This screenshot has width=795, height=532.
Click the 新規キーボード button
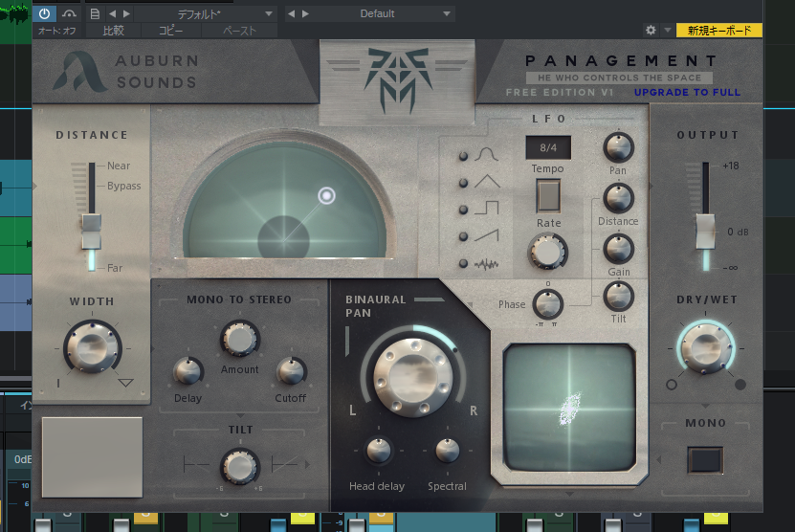(x=719, y=31)
